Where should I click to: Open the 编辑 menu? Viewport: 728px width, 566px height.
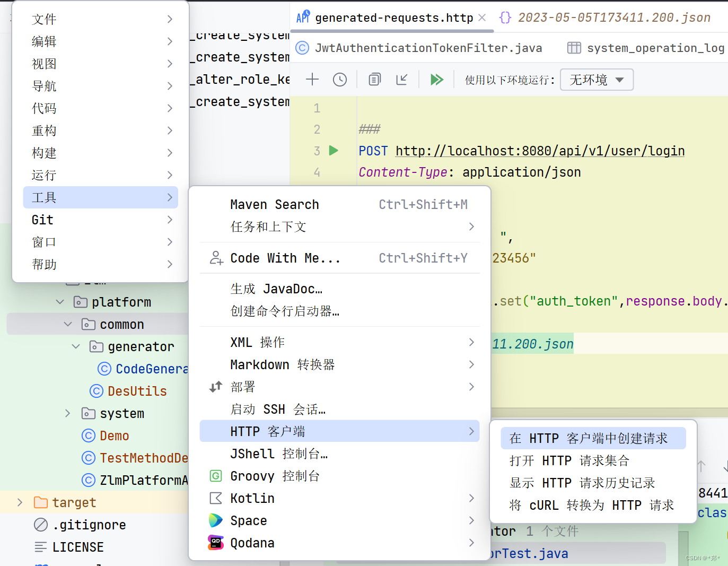coord(101,41)
